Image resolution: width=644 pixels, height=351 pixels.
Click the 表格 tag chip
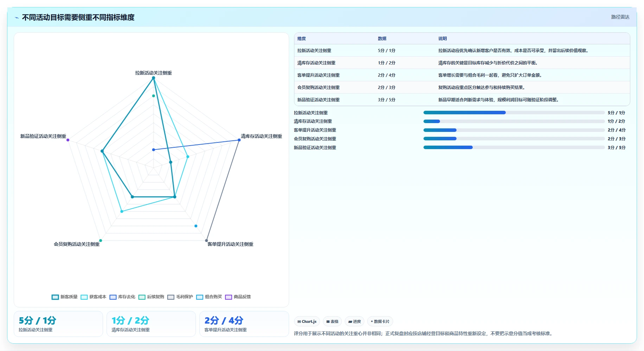[x=332, y=321]
